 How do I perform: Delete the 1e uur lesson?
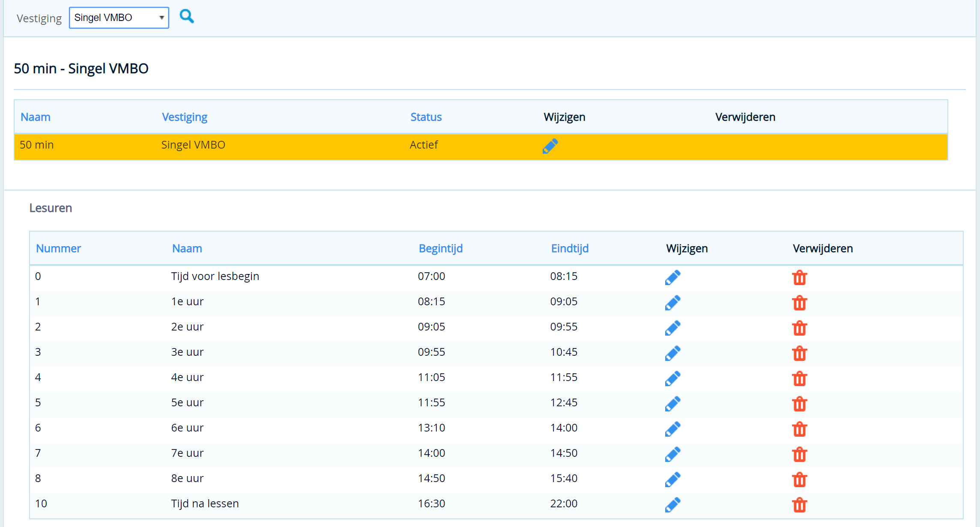click(x=799, y=303)
